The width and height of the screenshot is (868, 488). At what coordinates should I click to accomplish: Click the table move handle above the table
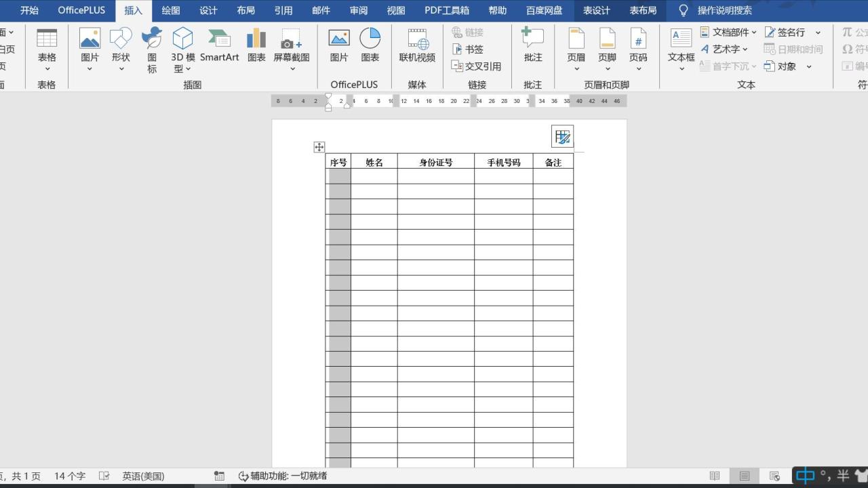(x=319, y=146)
